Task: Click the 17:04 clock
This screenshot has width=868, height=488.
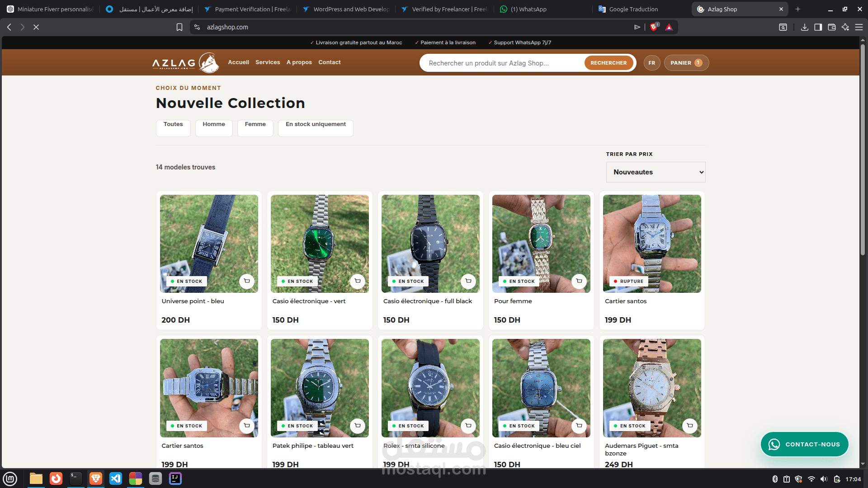Action: coord(853,479)
